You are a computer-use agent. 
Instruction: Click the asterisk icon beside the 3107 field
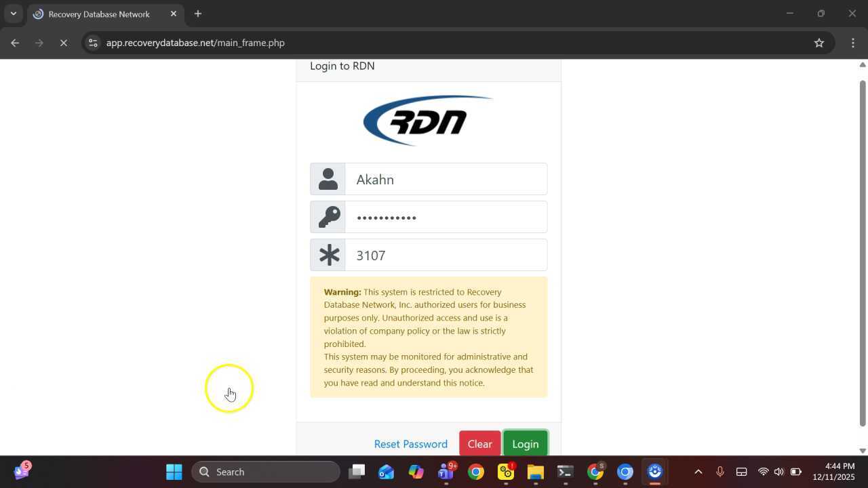click(329, 255)
